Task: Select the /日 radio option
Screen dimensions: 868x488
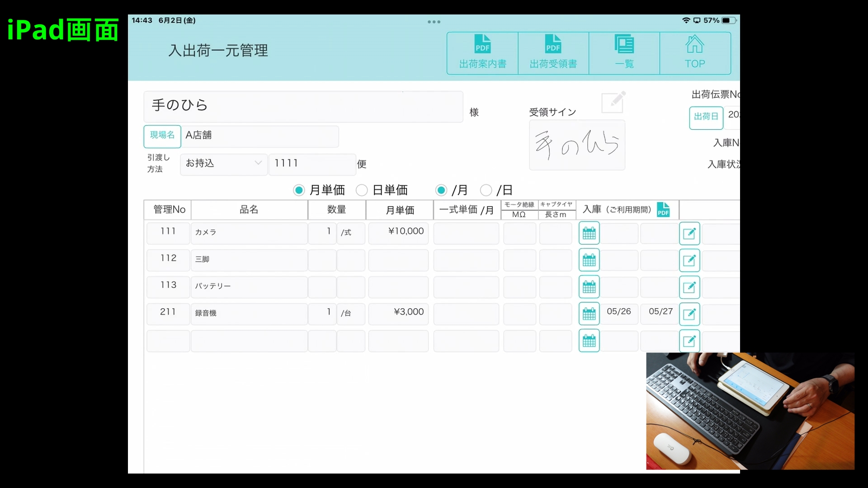Action: click(486, 190)
